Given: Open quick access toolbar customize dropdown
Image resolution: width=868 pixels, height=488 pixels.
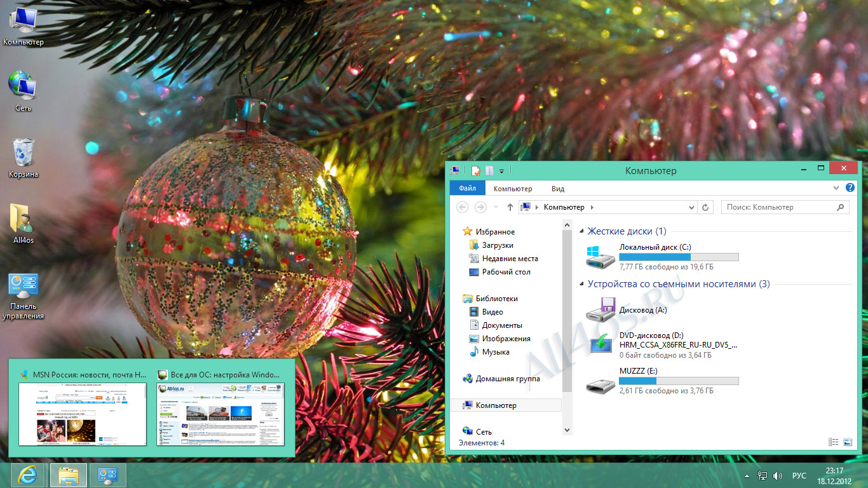Looking at the screenshot, I should pyautogui.click(x=501, y=171).
